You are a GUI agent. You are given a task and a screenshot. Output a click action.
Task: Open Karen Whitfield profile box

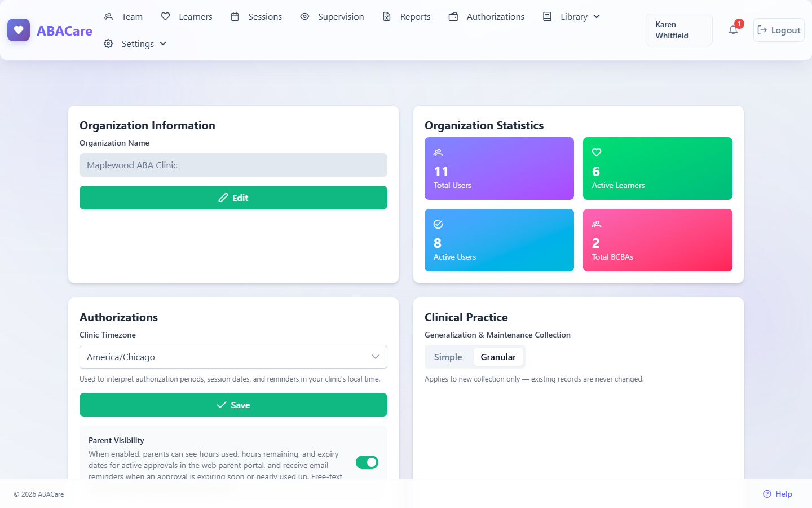coord(679,30)
